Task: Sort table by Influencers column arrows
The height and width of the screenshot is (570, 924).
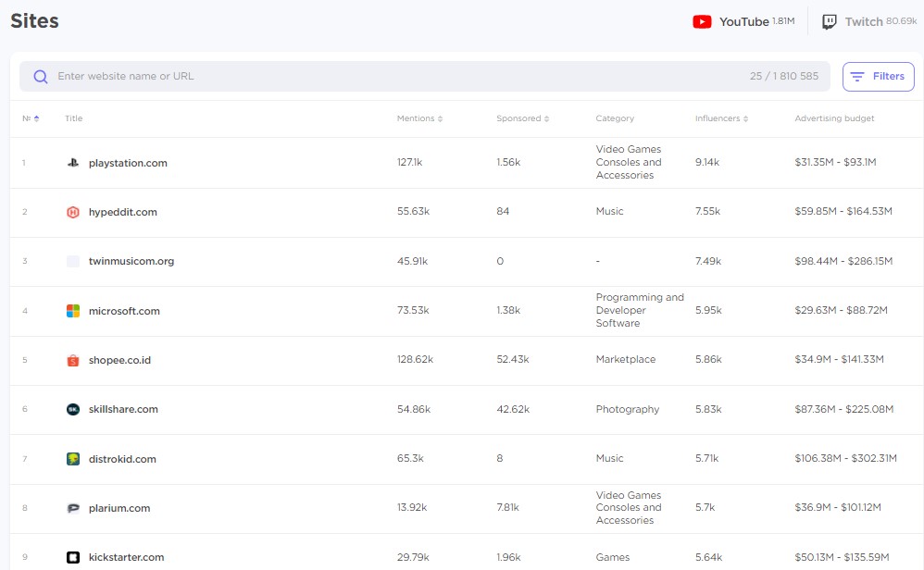Action: pos(746,119)
